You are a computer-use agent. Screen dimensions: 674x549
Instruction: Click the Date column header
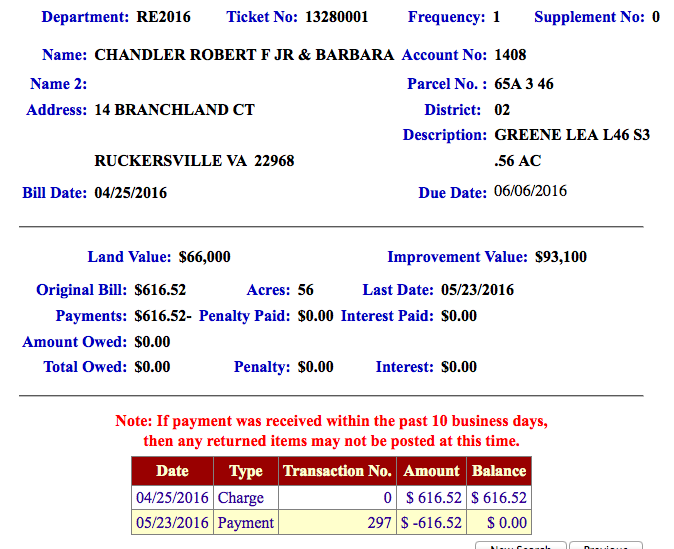(172, 471)
